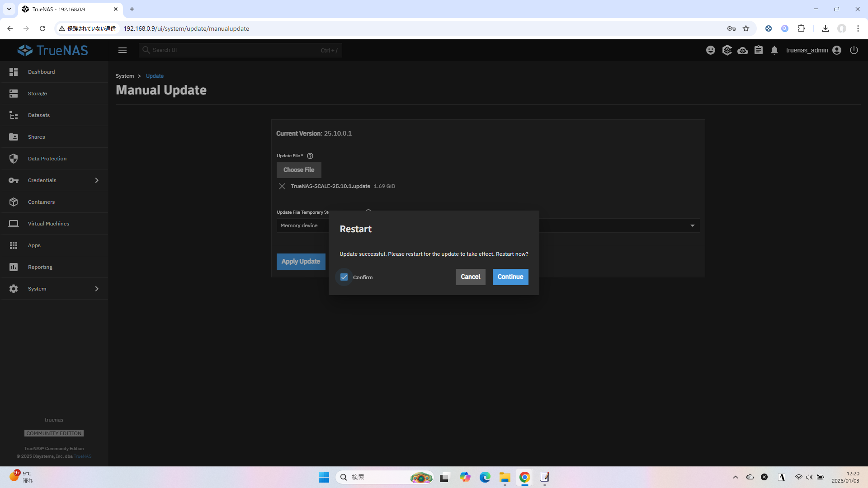Image resolution: width=868 pixels, height=488 pixels.
Task: Open the Memory device dropdown arrow
Action: (x=692, y=225)
